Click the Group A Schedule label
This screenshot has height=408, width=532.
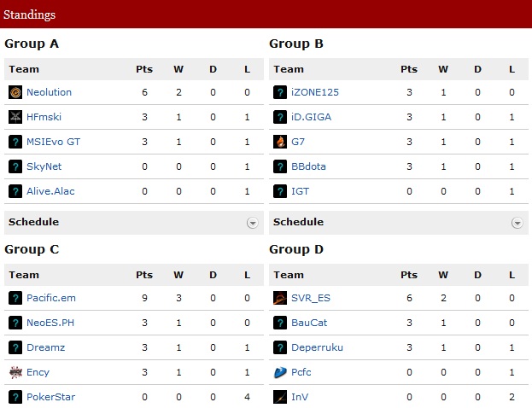pyautogui.click(x=33, y=222)
